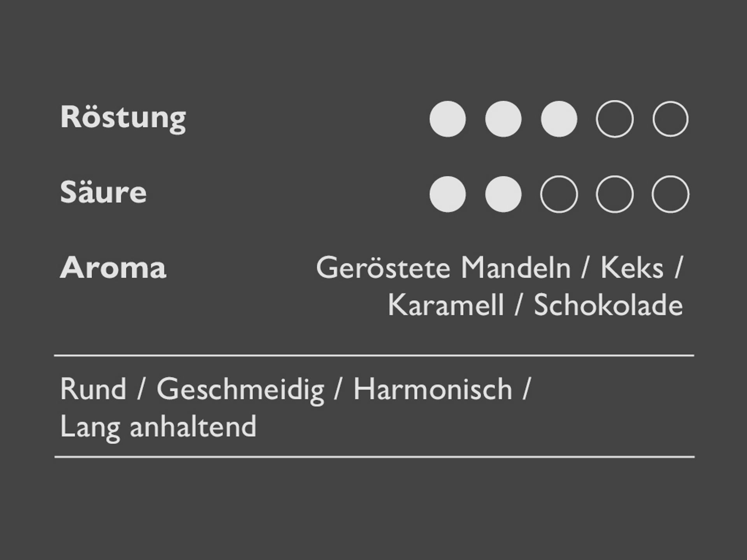The width and height of the screenshot is (747, 560).
Task: Click the Aroma heading
Action: (113, 268)
